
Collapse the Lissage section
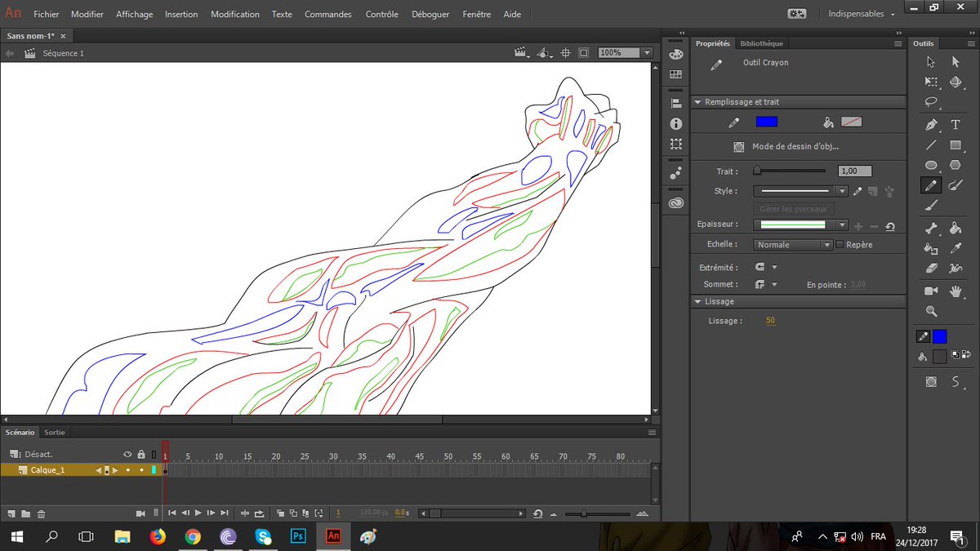(697, 301)
